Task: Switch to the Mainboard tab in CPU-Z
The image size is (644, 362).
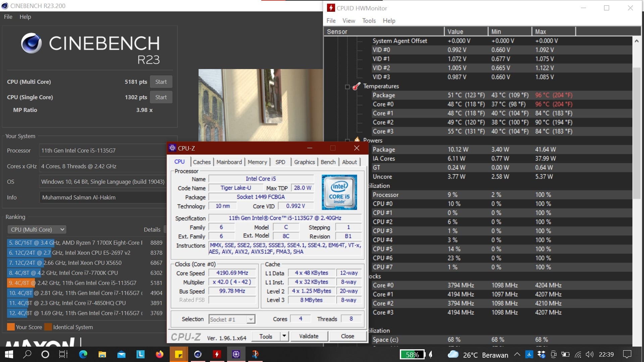Action: pyautogui.click(x=229, y=162)
